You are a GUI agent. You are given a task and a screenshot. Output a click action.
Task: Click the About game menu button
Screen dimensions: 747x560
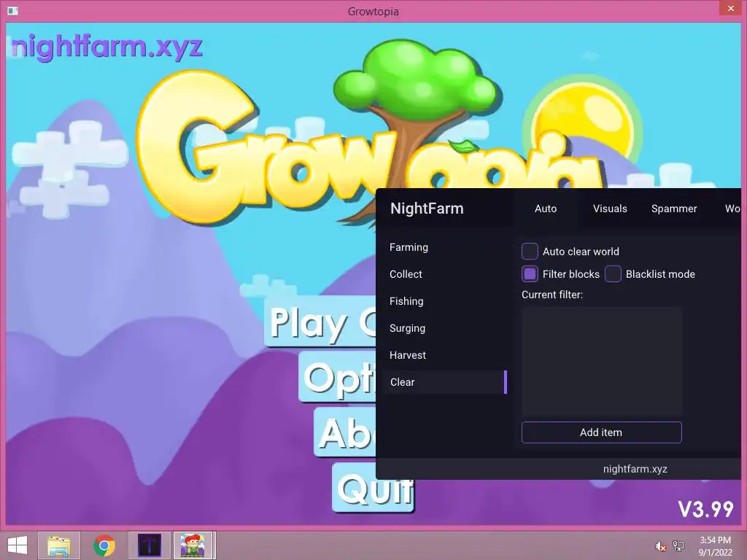[x=345, y=432]
